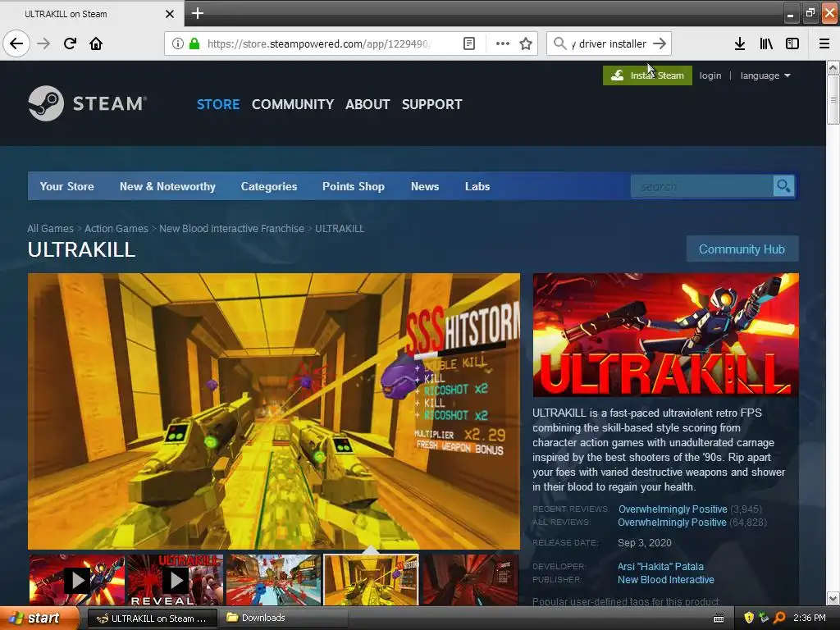Open the browser downloads arrow icon

[740, 43]
